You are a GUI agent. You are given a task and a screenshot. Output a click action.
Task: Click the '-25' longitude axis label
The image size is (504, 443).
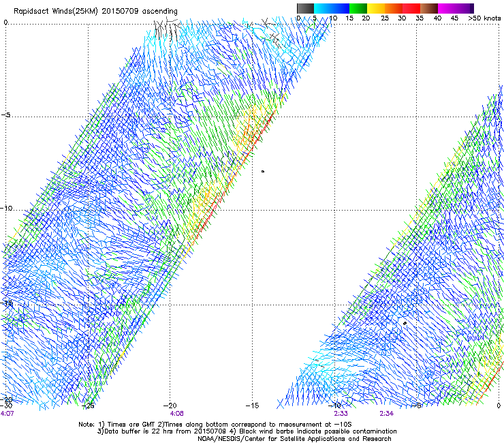(x=88, y=406)
